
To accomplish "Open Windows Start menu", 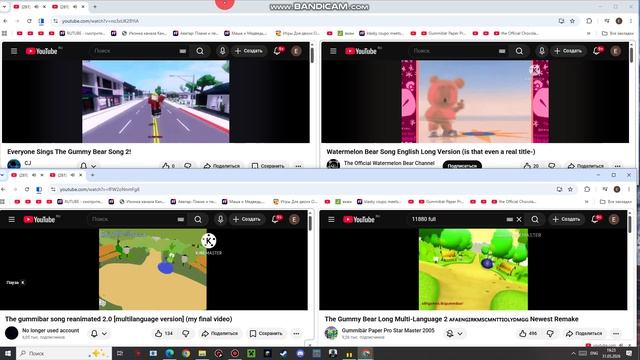I will coord(8,353).
